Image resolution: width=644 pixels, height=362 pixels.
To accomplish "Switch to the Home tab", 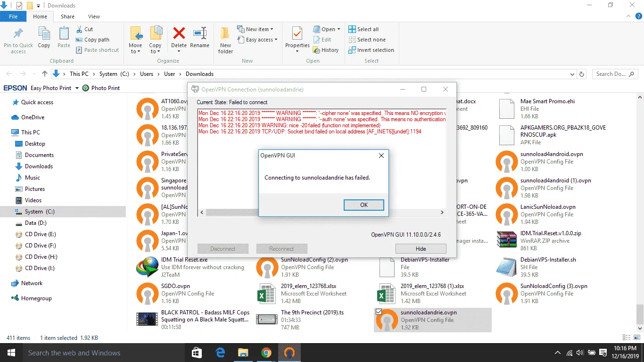I will pyautogui.click(x=40, y=16).
